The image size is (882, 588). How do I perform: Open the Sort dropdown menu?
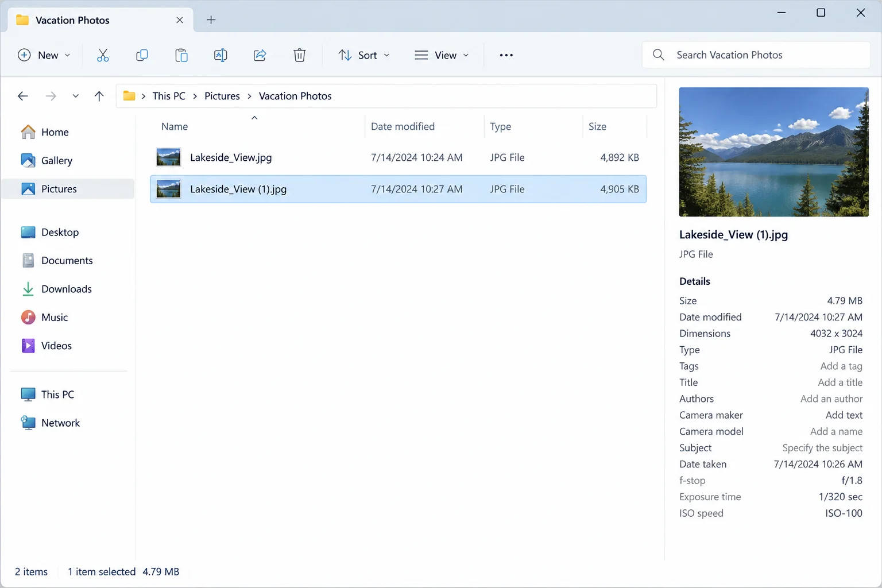(364, 55)
